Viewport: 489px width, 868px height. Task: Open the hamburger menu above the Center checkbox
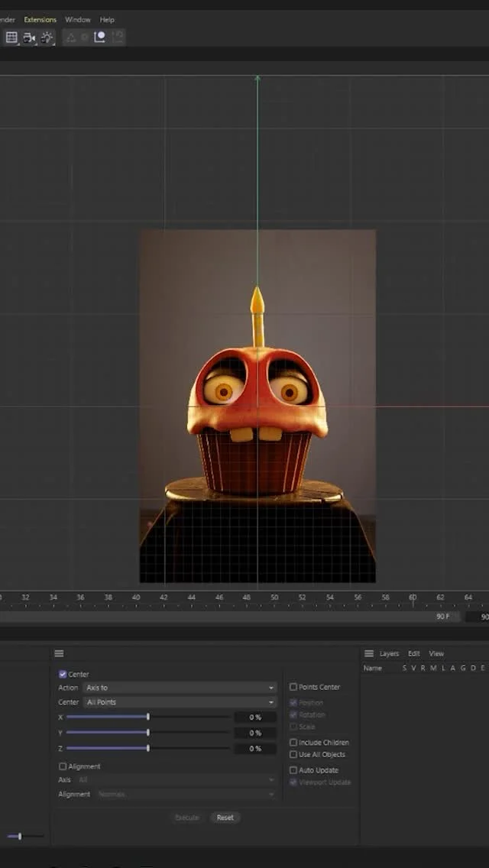click(x=60, y=653)
